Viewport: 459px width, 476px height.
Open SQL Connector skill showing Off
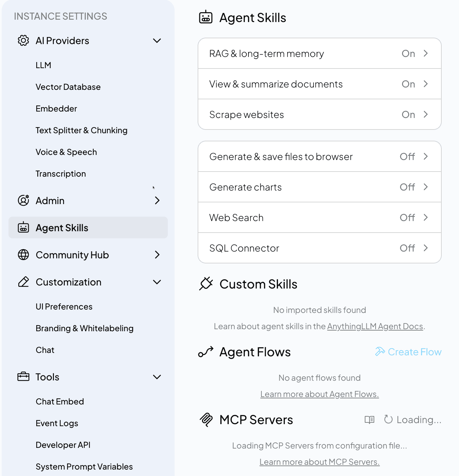pyautogui.click(x=320, y=248)
